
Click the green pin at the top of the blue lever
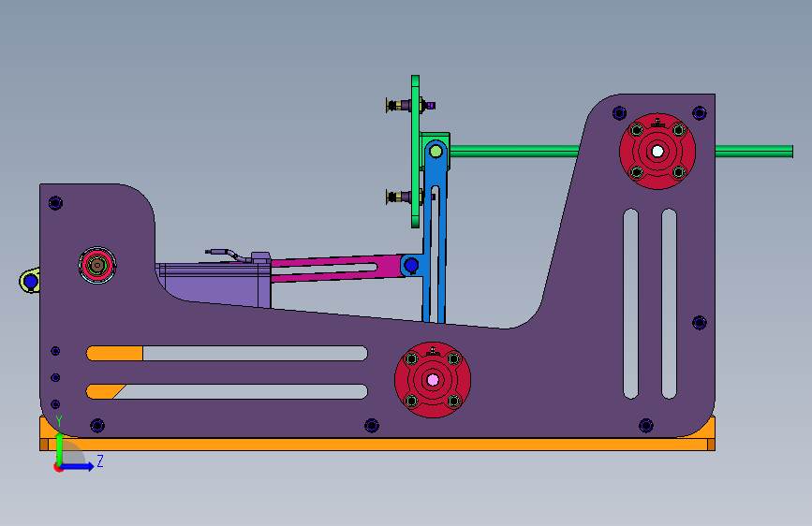[436, 152]
